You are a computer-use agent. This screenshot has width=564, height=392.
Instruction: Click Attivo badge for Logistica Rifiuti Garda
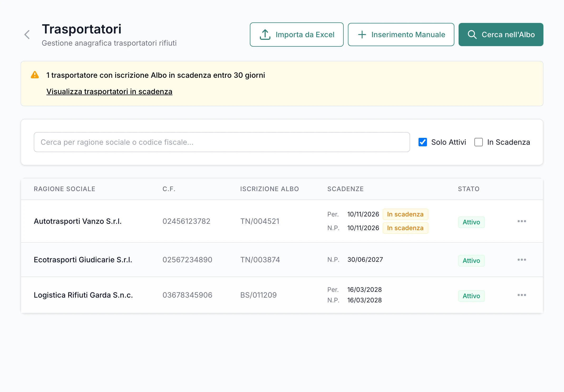click(471, 296)
